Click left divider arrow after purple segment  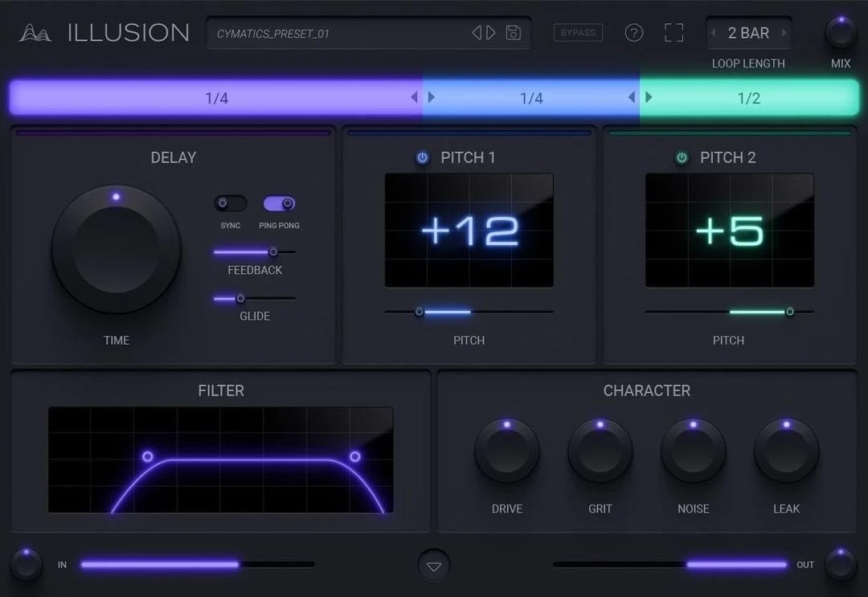tap(414, 97)
